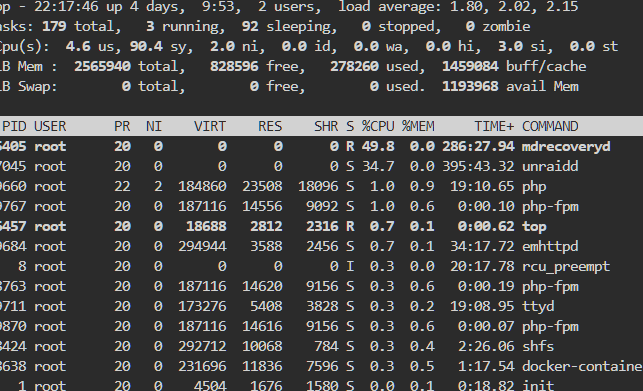The image size is (643, 391).
Task: Select the 92 sleeping tasks count
Action: click(250, 27)
